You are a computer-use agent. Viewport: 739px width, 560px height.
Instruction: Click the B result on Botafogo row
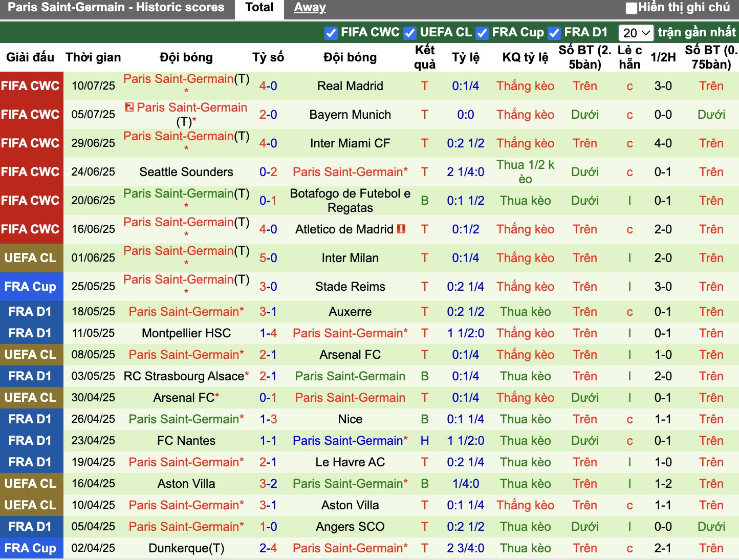coord(425,200)
